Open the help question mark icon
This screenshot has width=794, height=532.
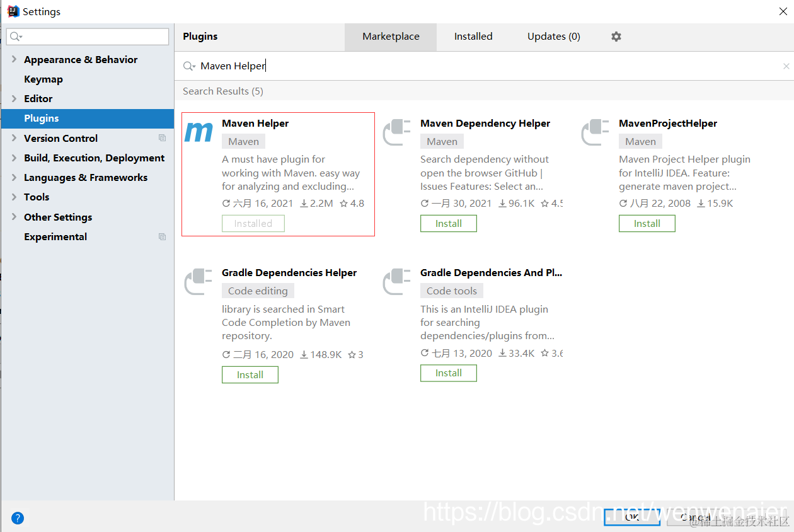point(18,518)
